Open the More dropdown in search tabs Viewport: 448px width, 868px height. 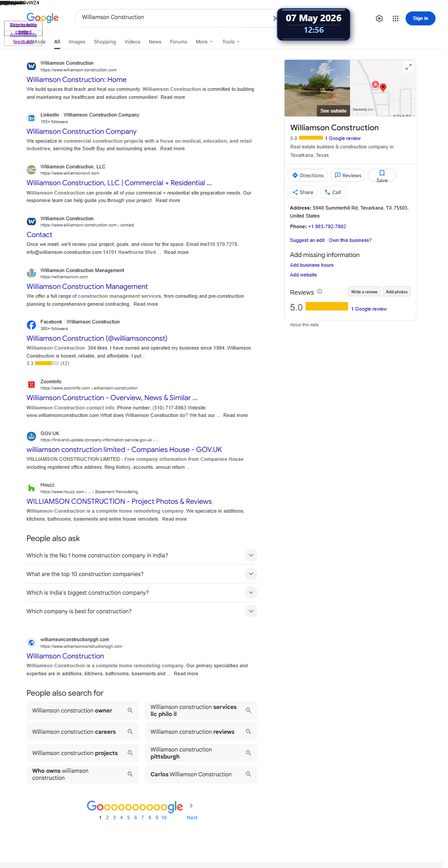204,42
